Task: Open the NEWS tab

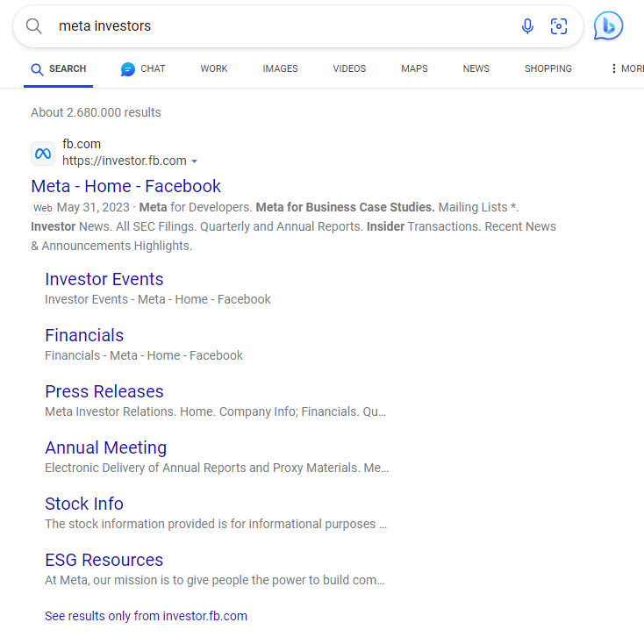Action: coord(476,68)
